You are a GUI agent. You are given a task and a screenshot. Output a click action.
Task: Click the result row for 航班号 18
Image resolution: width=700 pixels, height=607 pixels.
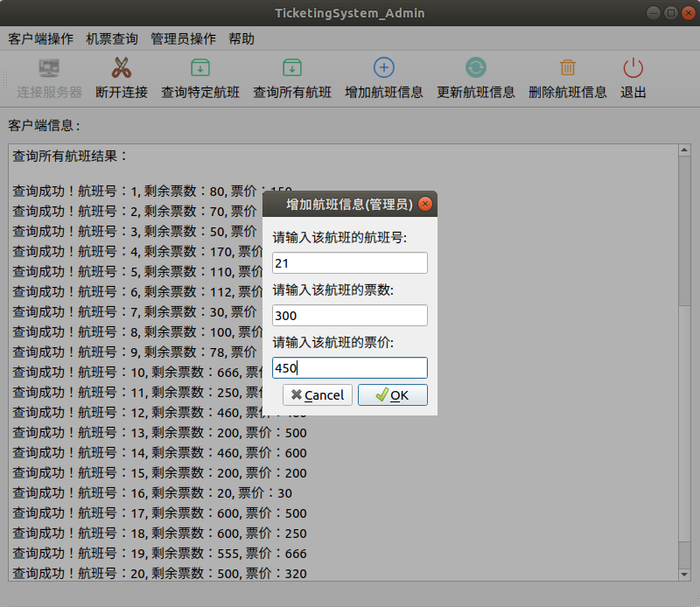(159, 533)
